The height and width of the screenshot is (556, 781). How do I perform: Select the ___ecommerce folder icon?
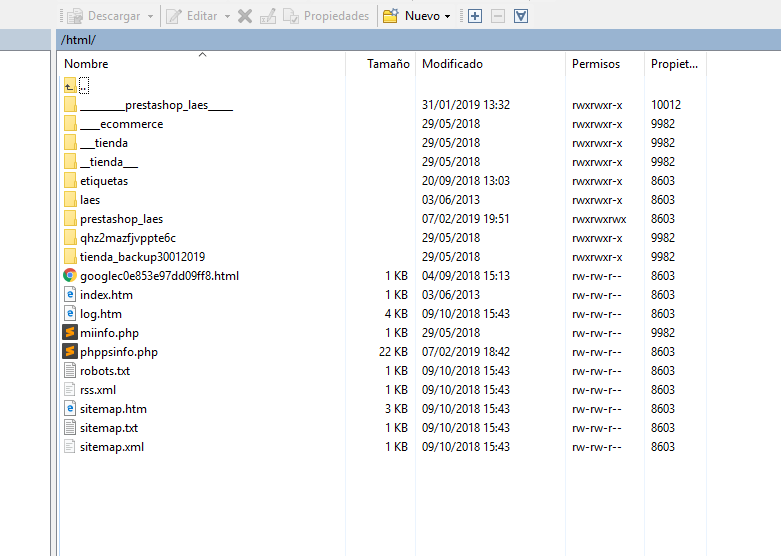pyautogui.click(x=70, y=124)
